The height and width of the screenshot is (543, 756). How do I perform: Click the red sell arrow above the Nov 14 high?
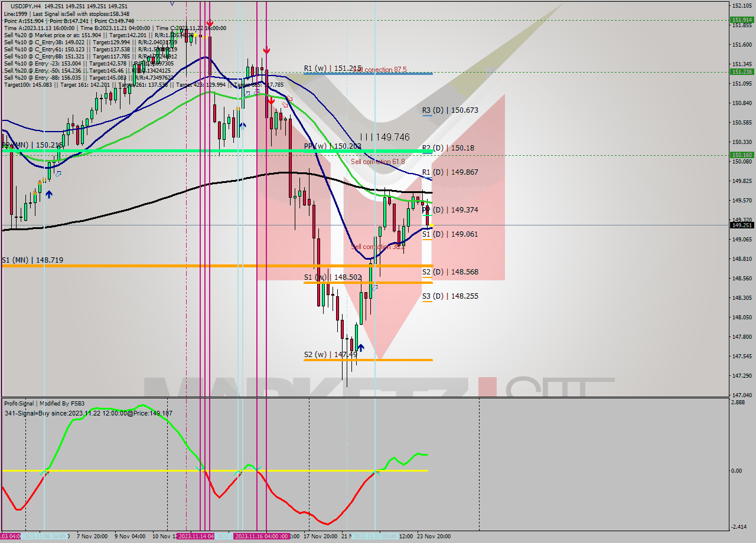[211, 24]
